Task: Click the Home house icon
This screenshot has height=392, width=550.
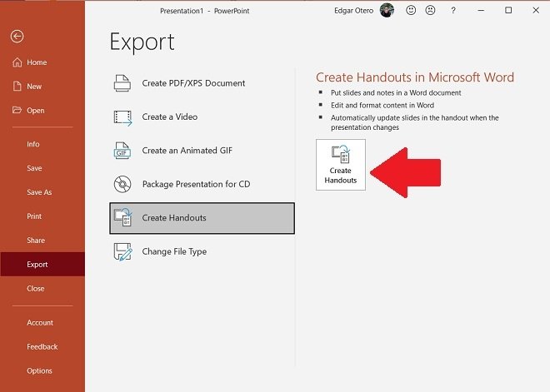Action: [17, 62]
